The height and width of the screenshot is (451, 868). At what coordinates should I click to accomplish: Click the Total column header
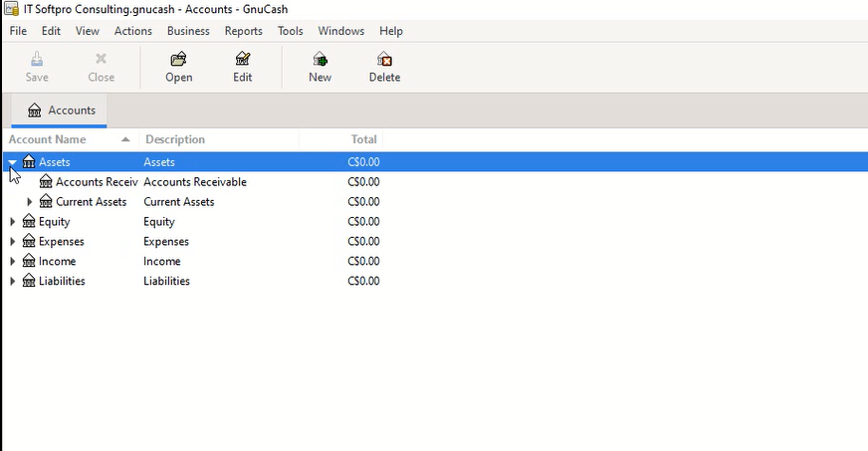point(363,139)
